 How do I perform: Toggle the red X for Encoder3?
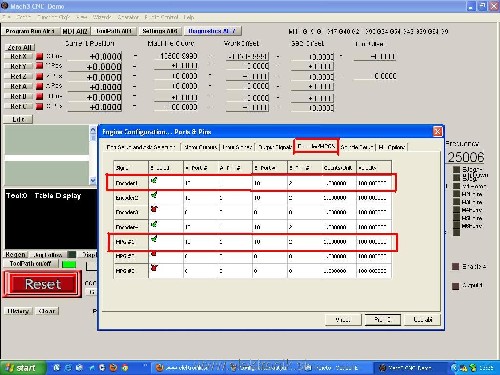point(154,209)
